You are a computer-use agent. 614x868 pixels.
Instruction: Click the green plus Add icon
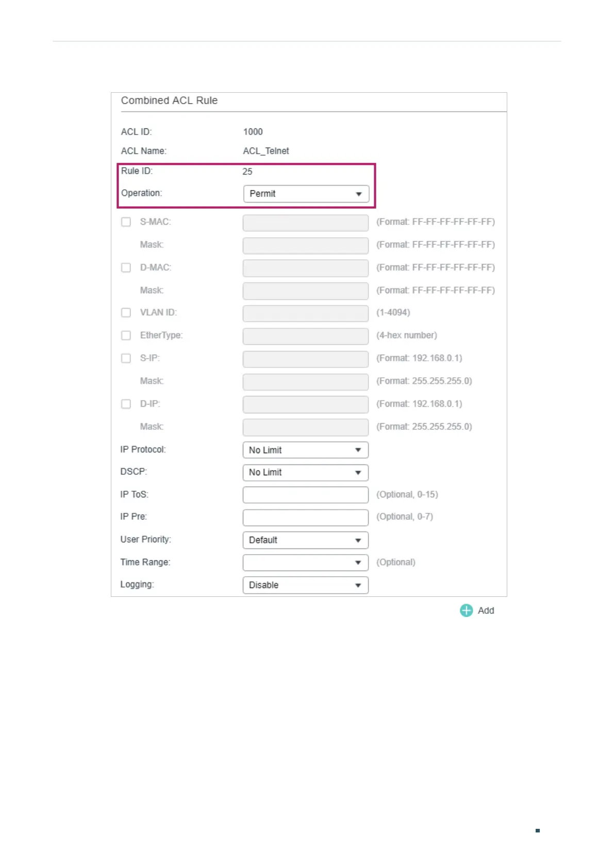(466, 610)
